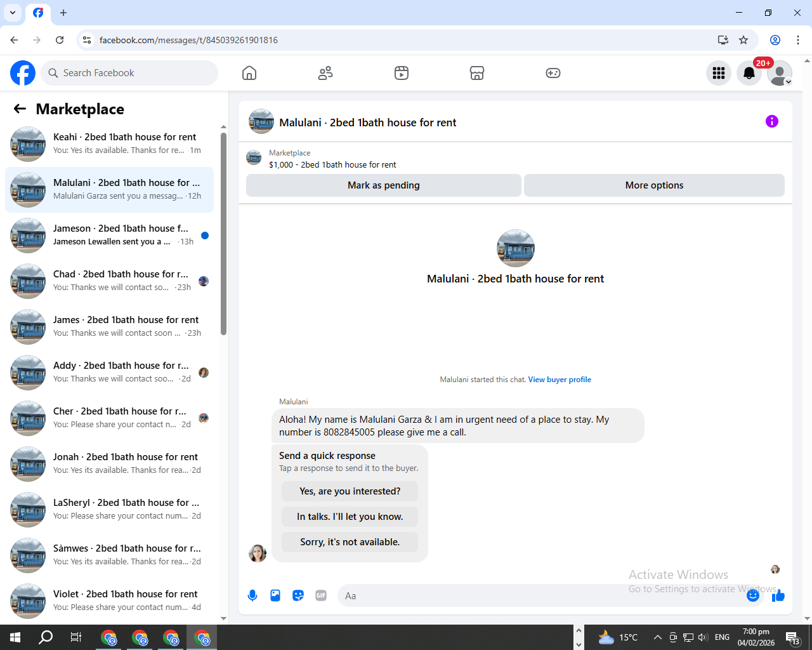Image resolution: width=812 pixels, height=650 pixels.
Task: Click Malulani's avatar beside the quick responses
Action: tap(258, 554)
